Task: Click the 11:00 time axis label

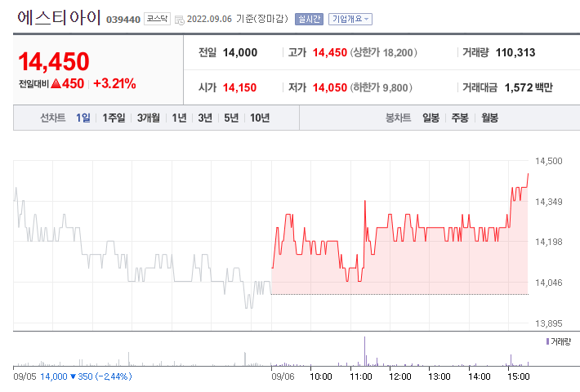Action: 360,376
